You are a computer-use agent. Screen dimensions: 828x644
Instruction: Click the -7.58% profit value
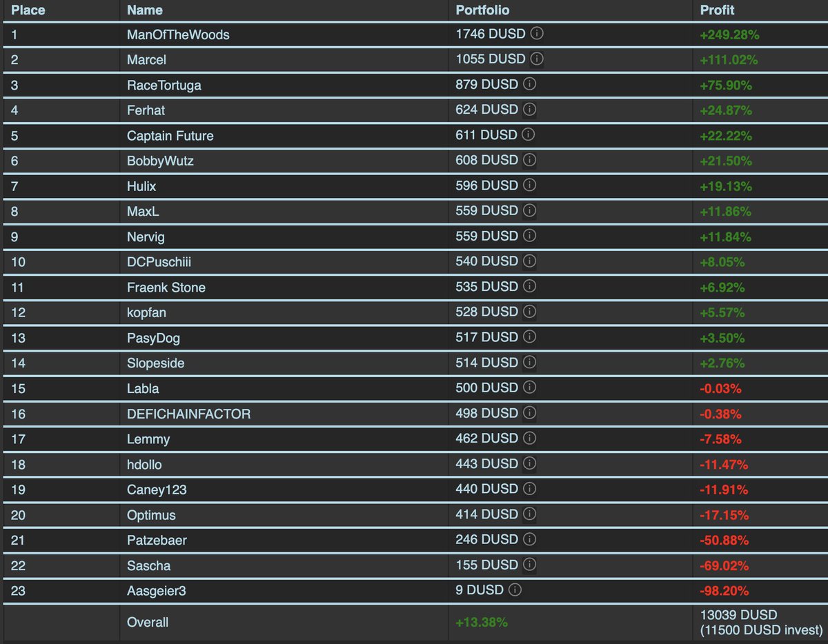click(x=720, y=439)
